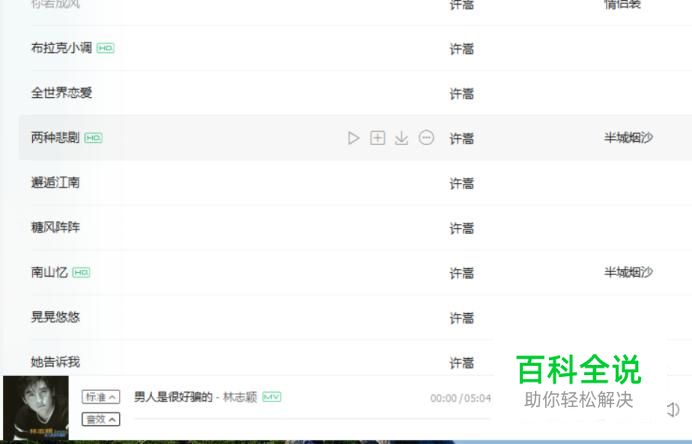Image resolution: width=692 pixels, height=444 pixels.
Task: Select the song 晃晃悠悠
Action: [55, 317]
